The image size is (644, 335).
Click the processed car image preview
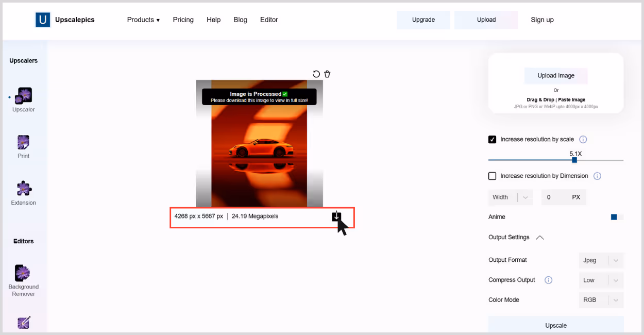click(x=259, y=143)
